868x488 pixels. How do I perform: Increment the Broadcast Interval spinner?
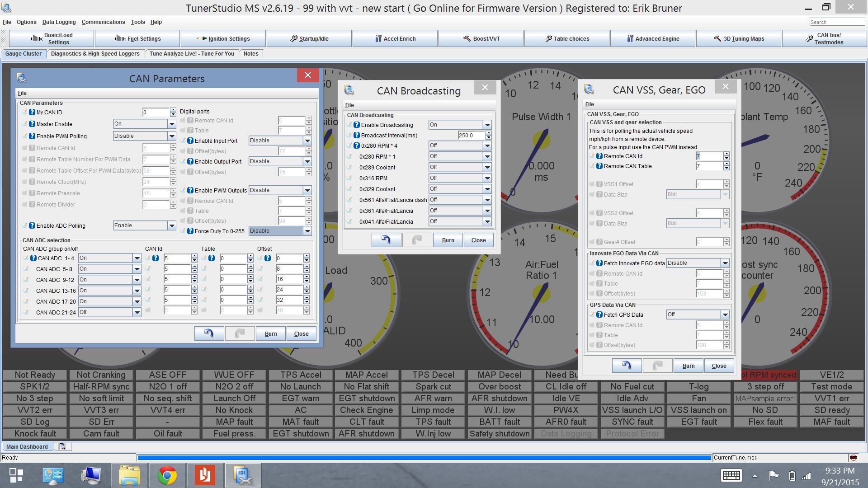(x=489, y=133)
